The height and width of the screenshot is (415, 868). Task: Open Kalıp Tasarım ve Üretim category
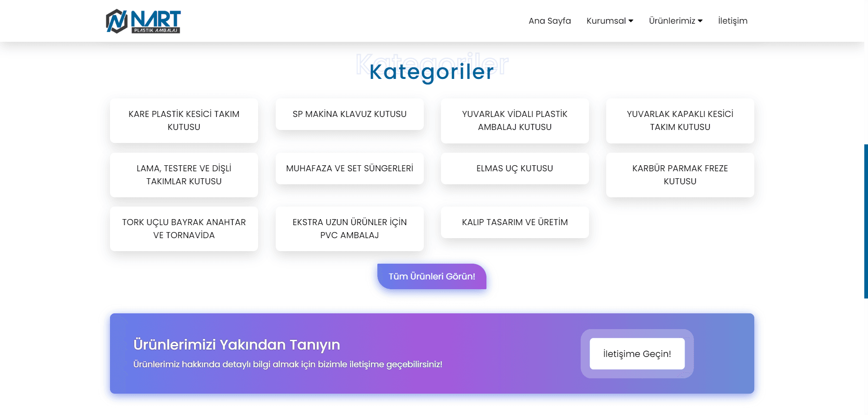pos(515,222)
